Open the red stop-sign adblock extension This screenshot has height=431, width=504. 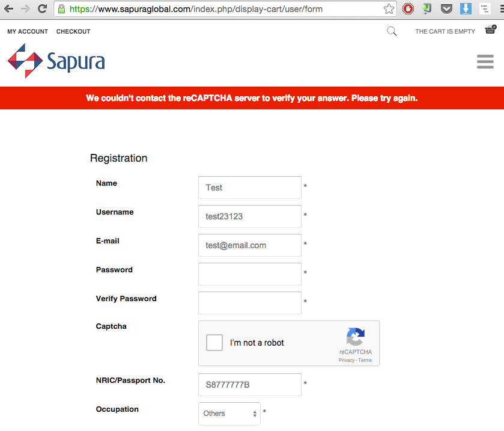[x=408, y=8]
